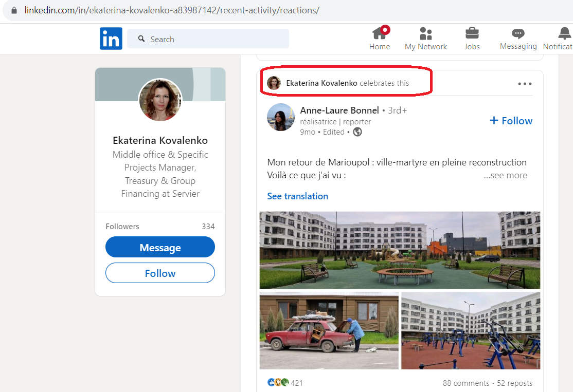Click the 421 reactions count
The image size is (573, 392).
click(297, 383)
